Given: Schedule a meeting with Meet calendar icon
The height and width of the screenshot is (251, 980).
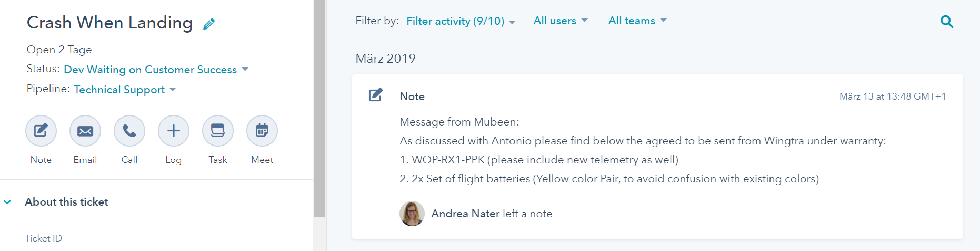Looking at the screenshot, I should (x=262, y=131).
